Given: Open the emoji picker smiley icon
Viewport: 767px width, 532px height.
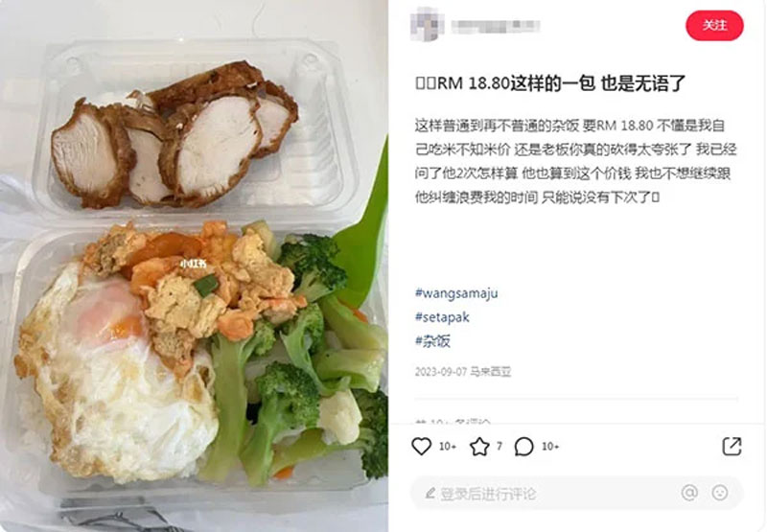Looking at the screenshot, I should [x=720, y=493].
